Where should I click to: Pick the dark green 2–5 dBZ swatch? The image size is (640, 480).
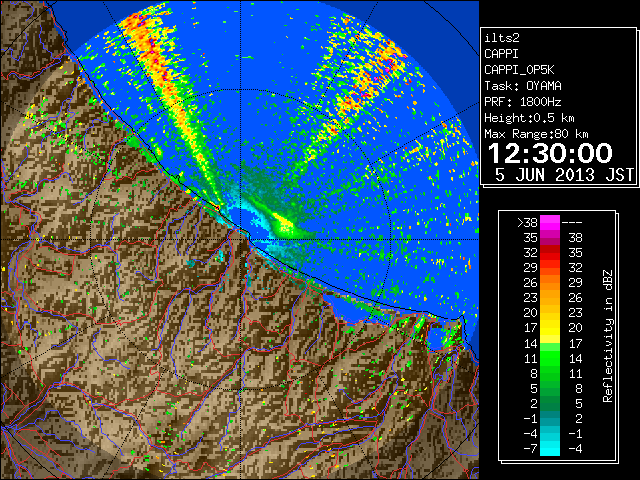pos(550,404)
